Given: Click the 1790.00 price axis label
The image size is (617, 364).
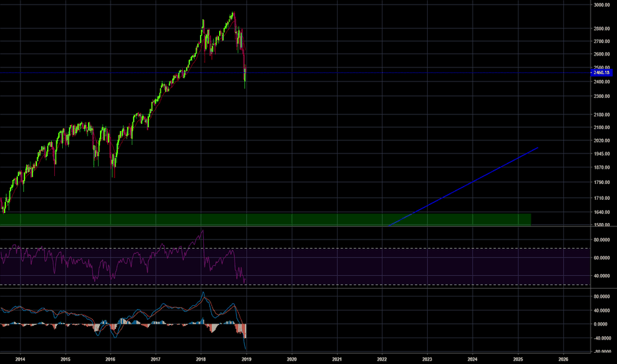Looking at the screenshot, I should coord(602,183).
